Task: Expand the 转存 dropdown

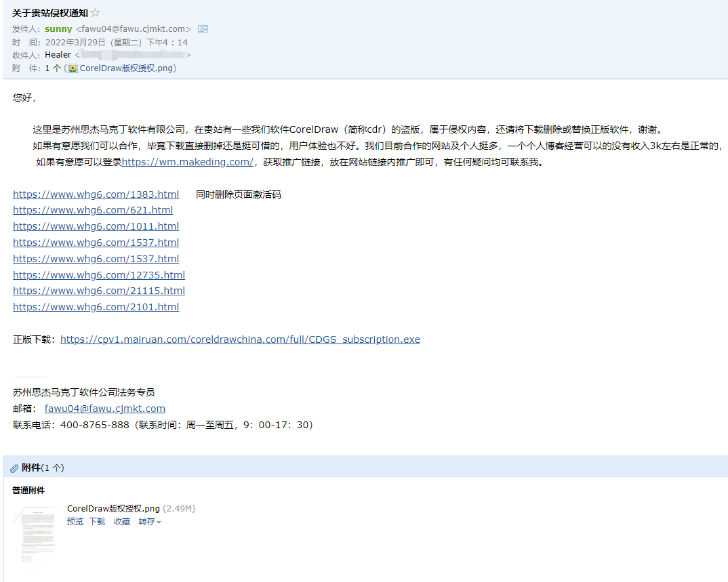Action: pyautogui.click(x=150, y=522)
